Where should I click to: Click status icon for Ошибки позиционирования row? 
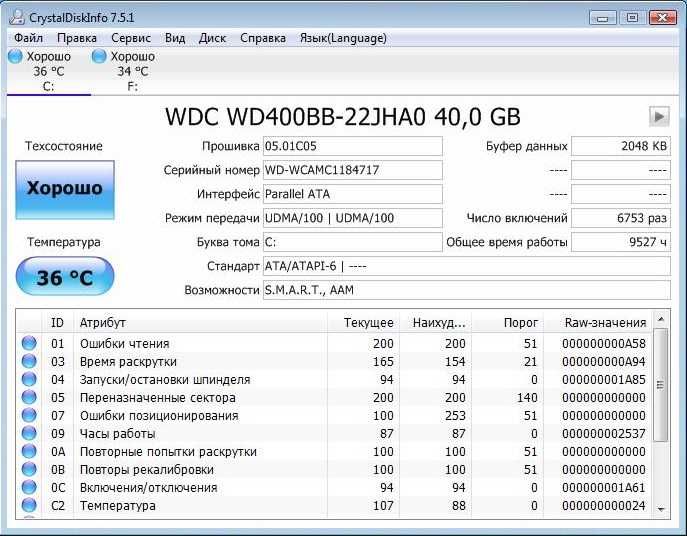click(29, 415)
